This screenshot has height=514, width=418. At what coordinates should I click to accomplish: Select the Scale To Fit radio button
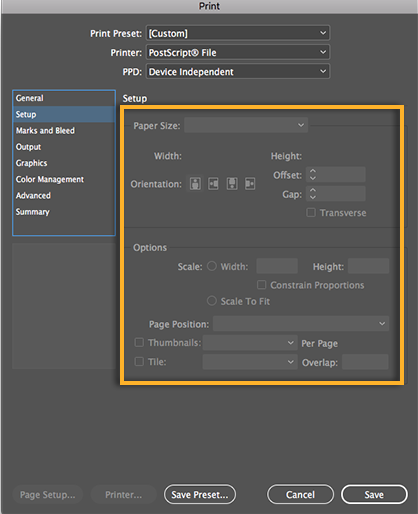[x=212, y=301]
